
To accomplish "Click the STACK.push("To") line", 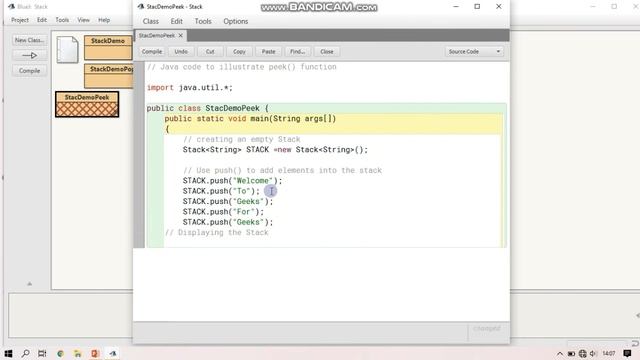I will click(221, 191).
